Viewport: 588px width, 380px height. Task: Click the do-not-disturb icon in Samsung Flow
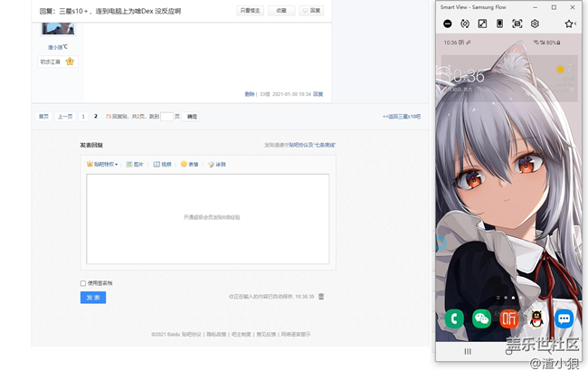pos(448,24)
